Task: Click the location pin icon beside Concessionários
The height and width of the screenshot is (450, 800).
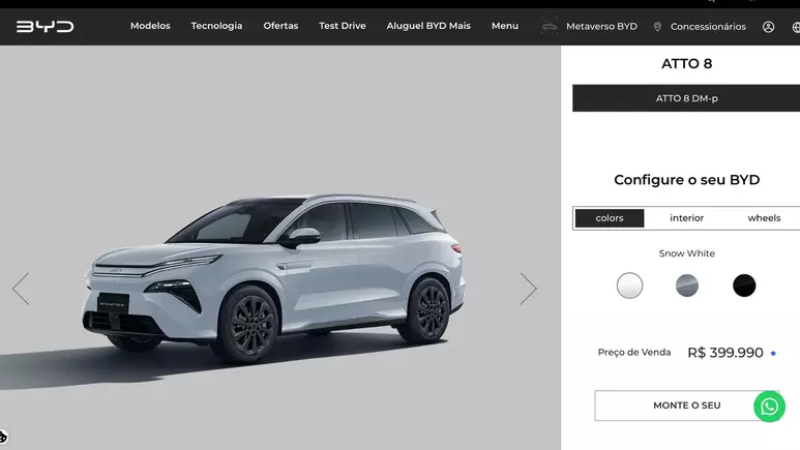Action: pyautogui.click(x=657, y=27)
